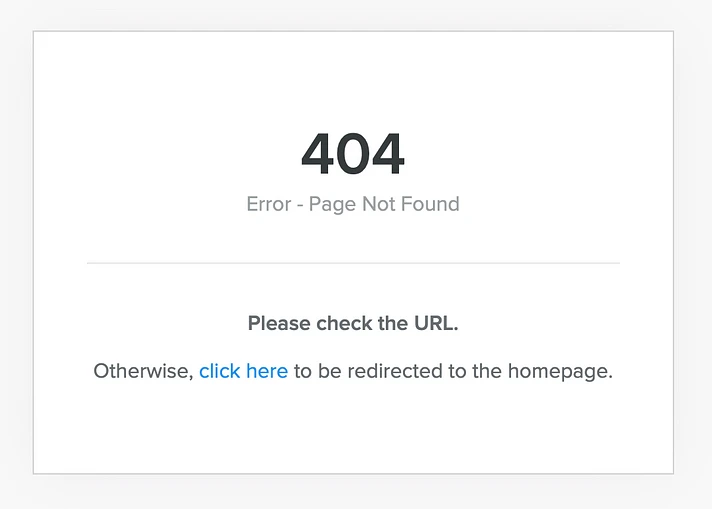712x509 pixels.
Task: Click the word 'click' in the blue link
Action: point(220,371)
